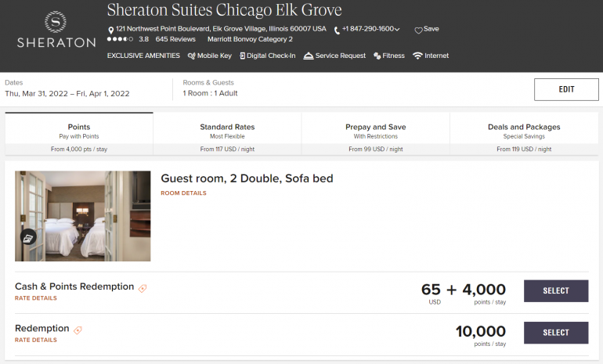
Task: Click the Internet wifi icon
Action: (417, 56)
